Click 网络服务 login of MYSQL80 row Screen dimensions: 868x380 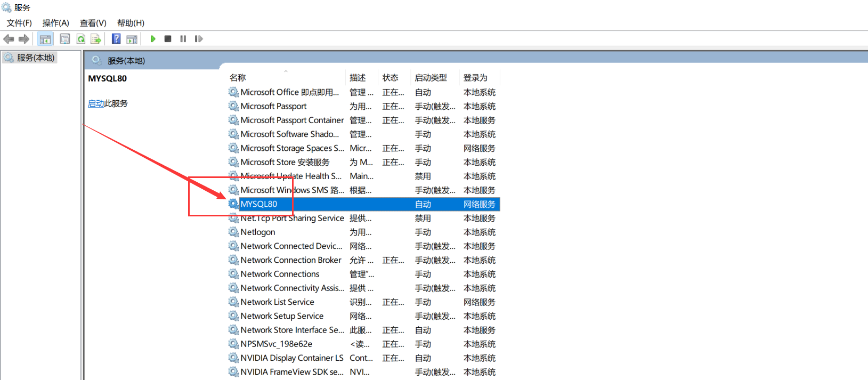[x=480, y=204]
